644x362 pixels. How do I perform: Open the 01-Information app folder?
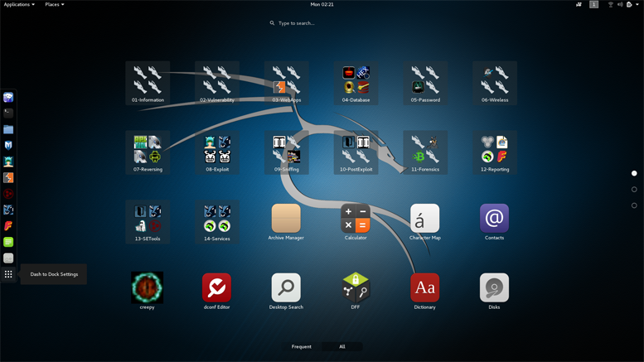(x=148, y=84)
